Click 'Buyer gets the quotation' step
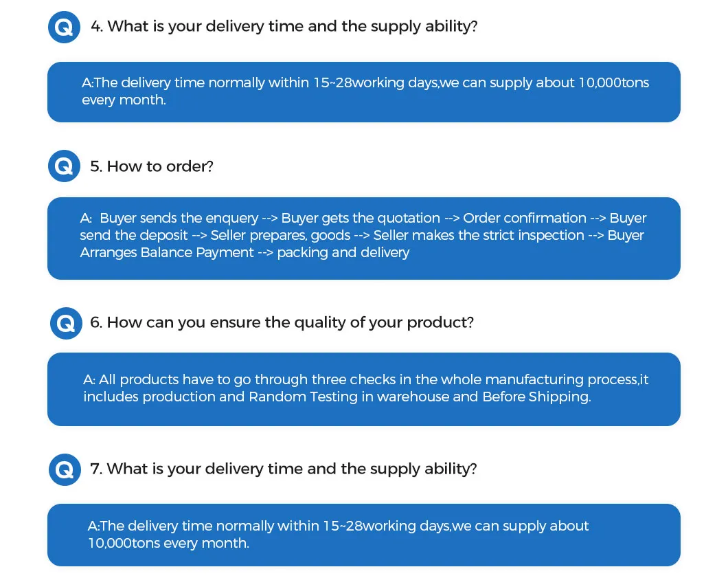 point(361,219)
